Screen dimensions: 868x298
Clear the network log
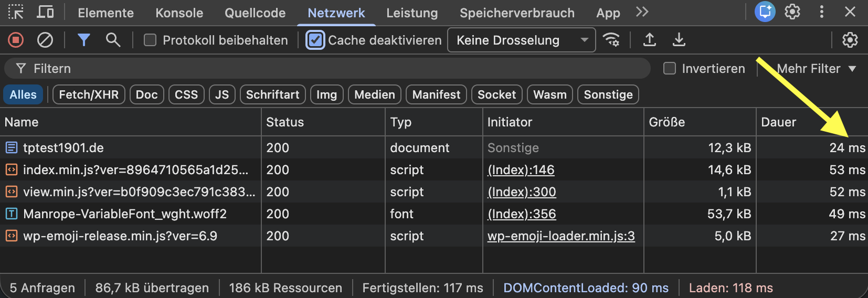click(x=45, y=40)
